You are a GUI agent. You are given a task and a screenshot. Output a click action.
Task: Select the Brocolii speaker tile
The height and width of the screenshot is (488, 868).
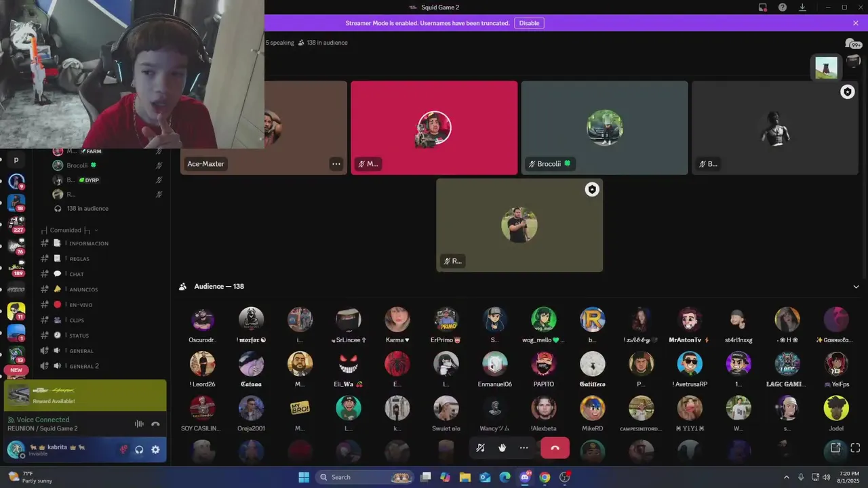tap(604, 128)
